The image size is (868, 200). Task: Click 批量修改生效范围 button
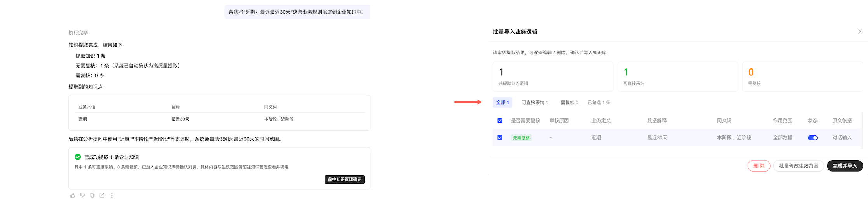point(799,166)
